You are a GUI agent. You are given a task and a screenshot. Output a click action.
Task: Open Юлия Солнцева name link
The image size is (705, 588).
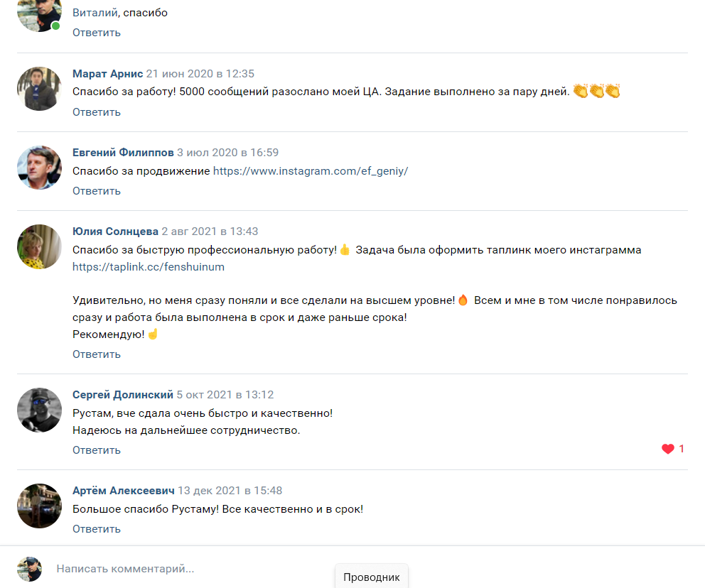[115, 232]
